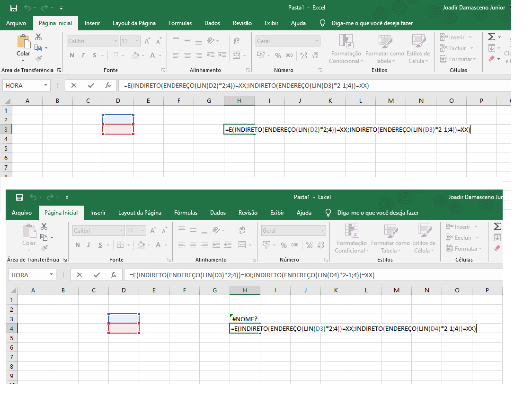
Task: Click Colar paste icon in bottom window
Action: [29, 230]
